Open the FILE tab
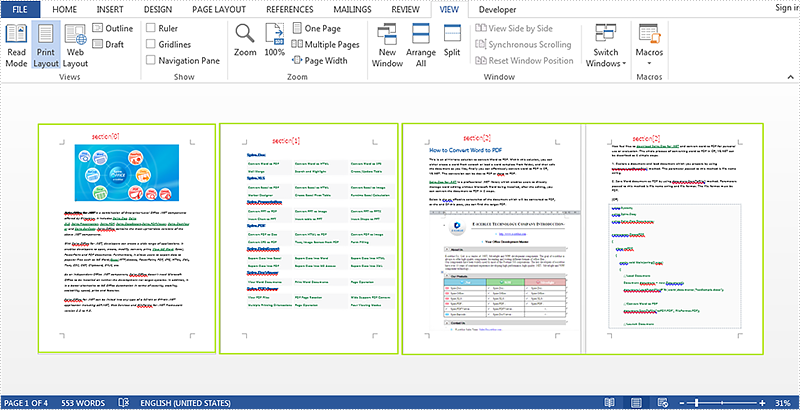 19,9
